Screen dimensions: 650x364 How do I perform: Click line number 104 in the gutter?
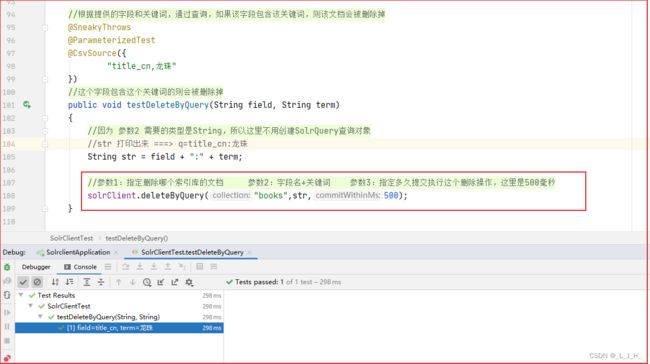(9, 144)
